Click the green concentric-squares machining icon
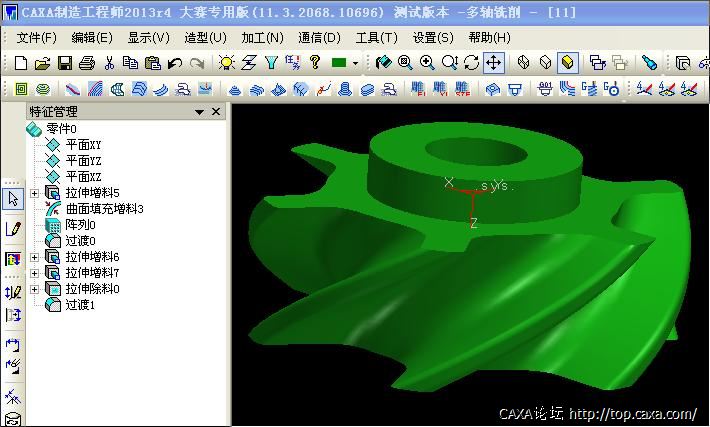710x427 pixels. [x=21, y=89]
